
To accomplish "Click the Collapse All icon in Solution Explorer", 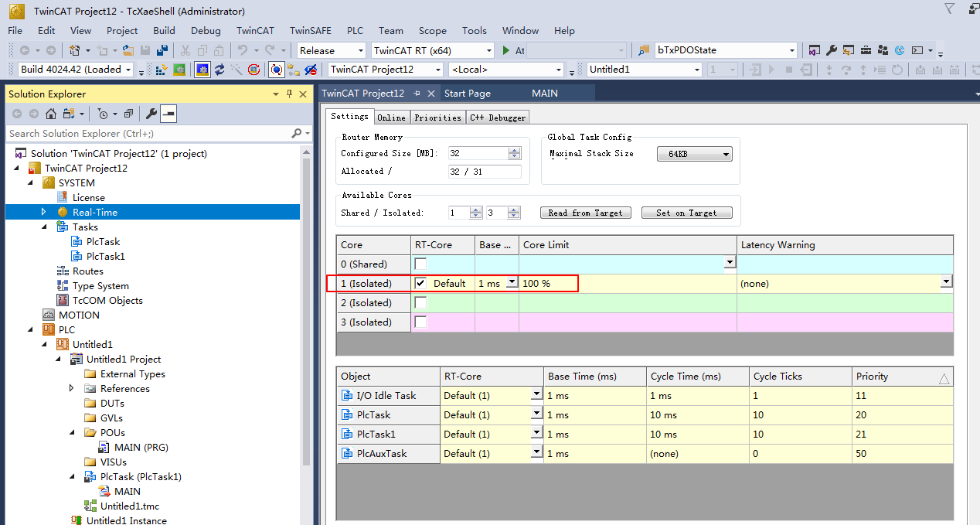I will coord(129,114).
